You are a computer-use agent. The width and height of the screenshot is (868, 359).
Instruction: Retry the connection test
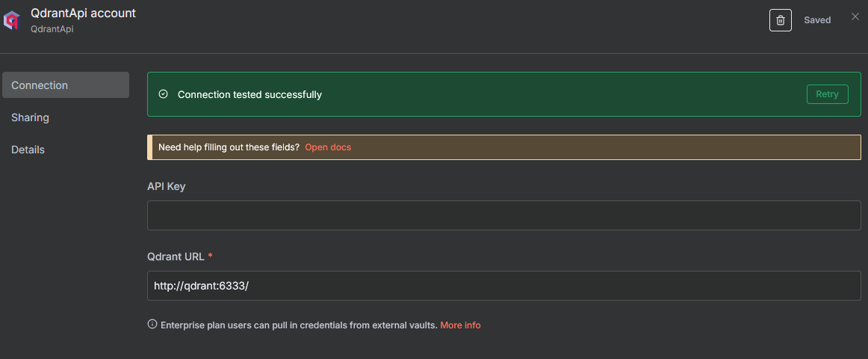point(828,94)
